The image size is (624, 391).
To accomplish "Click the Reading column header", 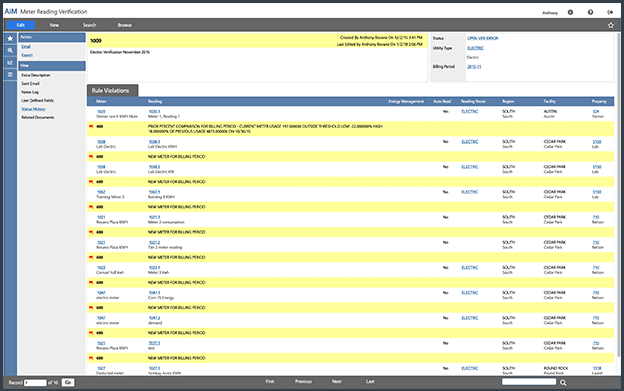I will [x=155, y=101].
